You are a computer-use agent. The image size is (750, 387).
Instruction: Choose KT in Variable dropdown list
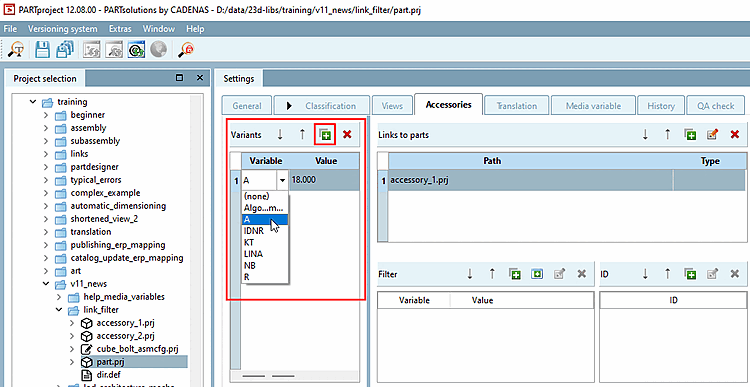[x=265, y=242]
